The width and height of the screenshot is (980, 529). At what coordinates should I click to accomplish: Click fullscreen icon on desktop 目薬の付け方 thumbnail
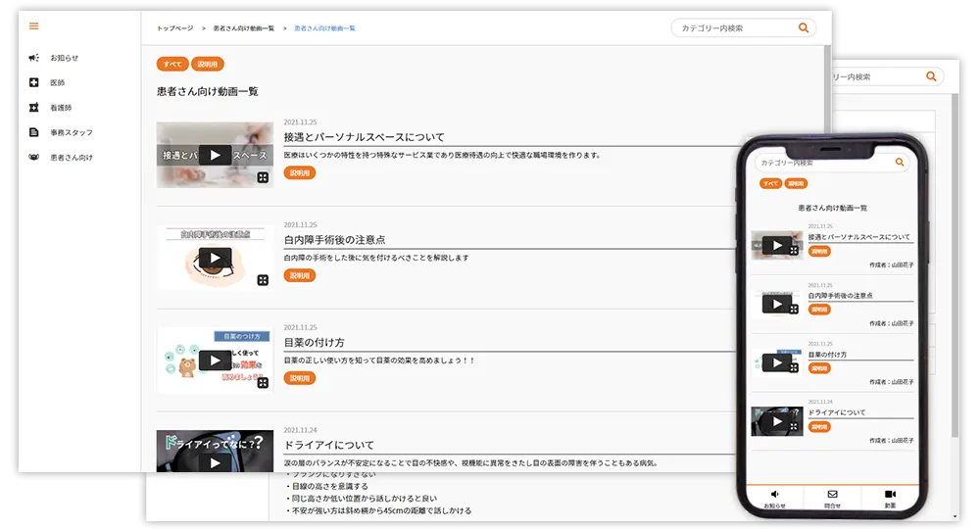tap(263, 383)
